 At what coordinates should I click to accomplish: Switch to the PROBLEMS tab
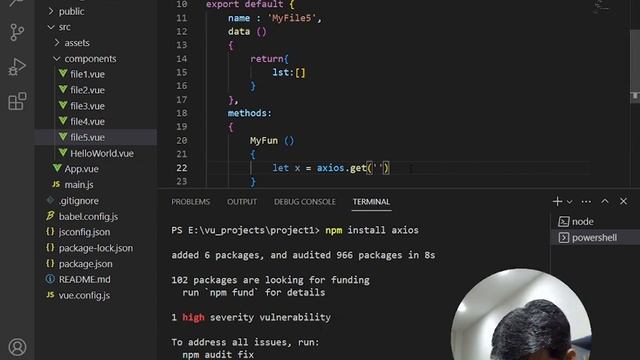(191, 202)
